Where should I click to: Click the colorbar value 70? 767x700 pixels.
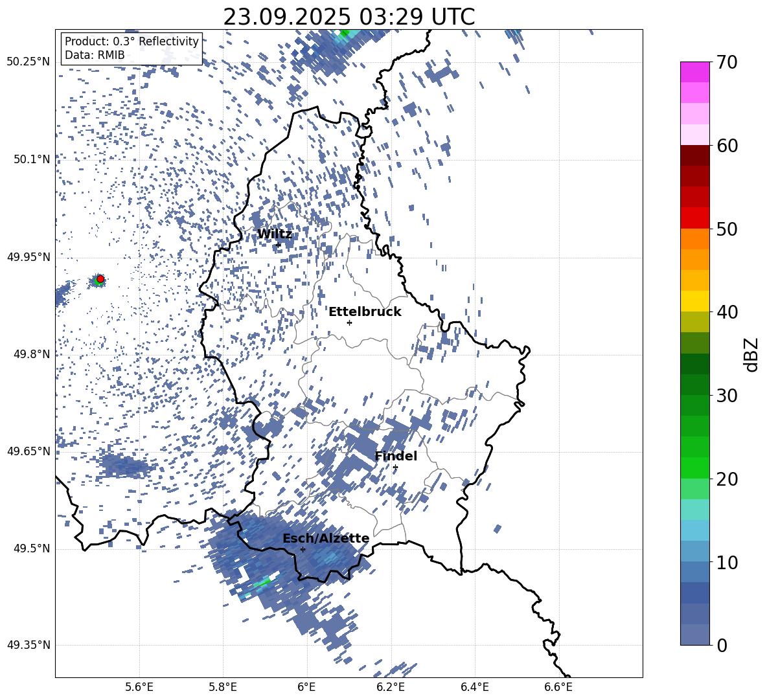[x=727, y=62]
